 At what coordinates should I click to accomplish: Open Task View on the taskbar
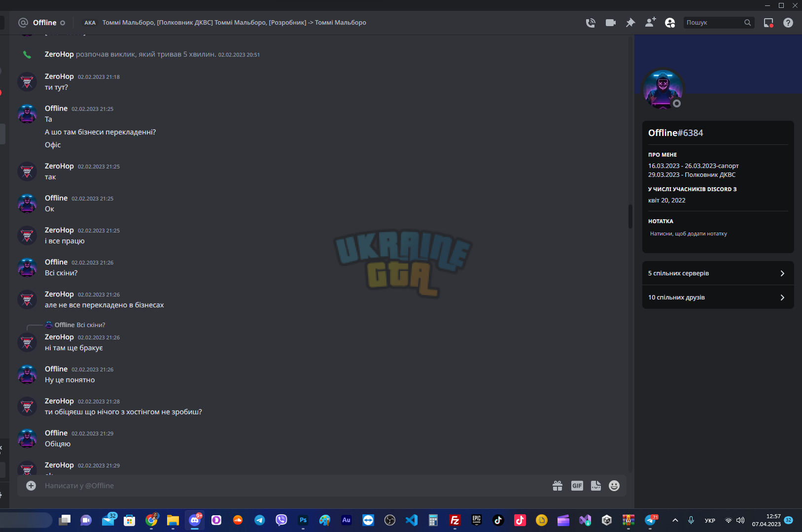click(x=65, y=520)
